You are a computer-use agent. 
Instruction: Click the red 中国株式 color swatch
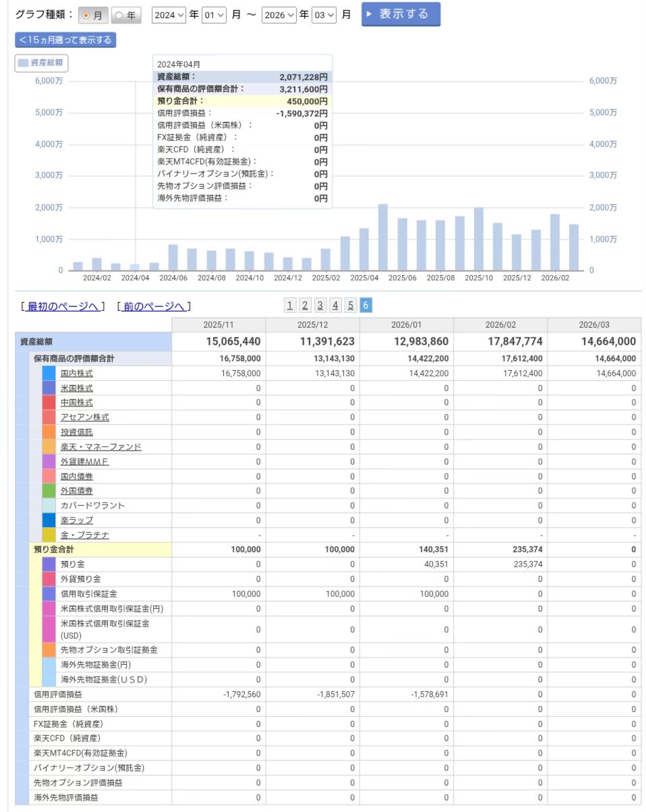(x=49, y=403)
